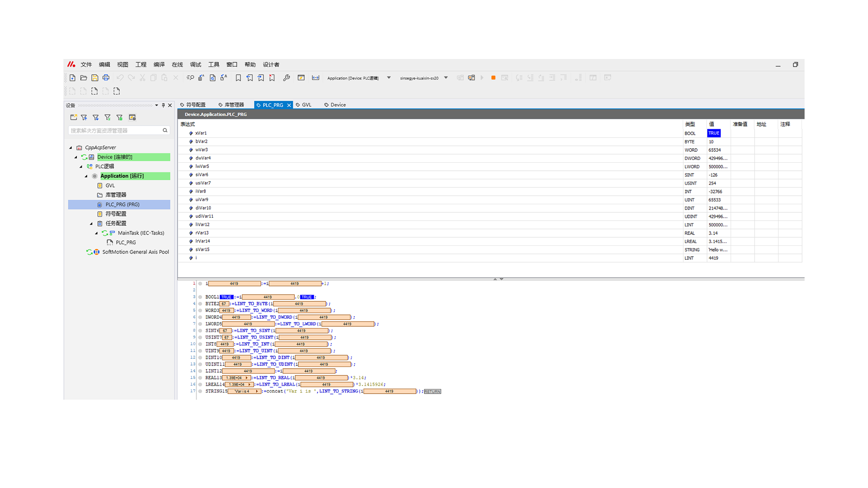This screenshot has height=488, width=868.
Task: Click the New file toolbar icon
Action: (72, 78)
